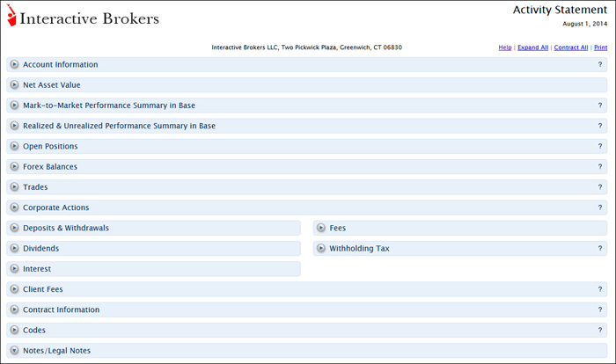The image size is (616, 364).
Task: Select the Fees heading text
Action: point(337,228)
